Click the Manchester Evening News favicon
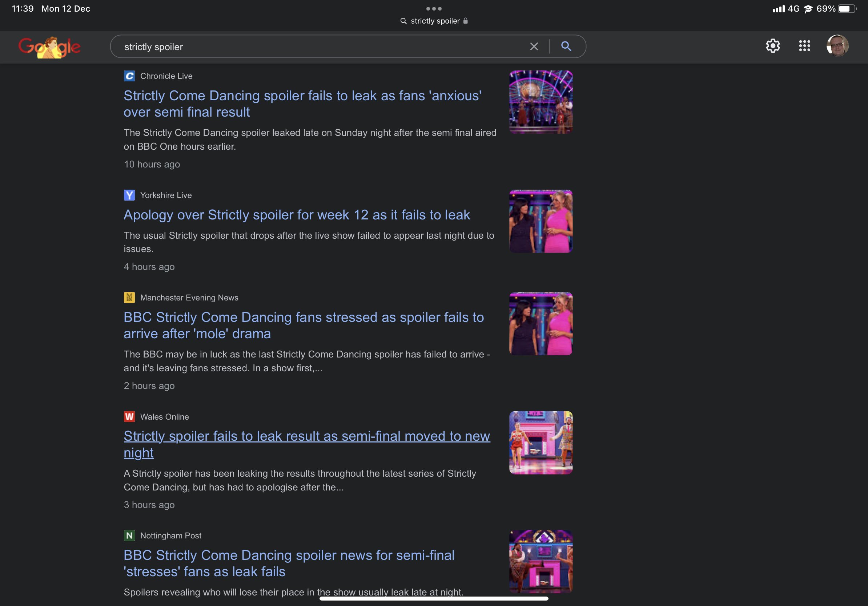 click(x=129, y=297)
